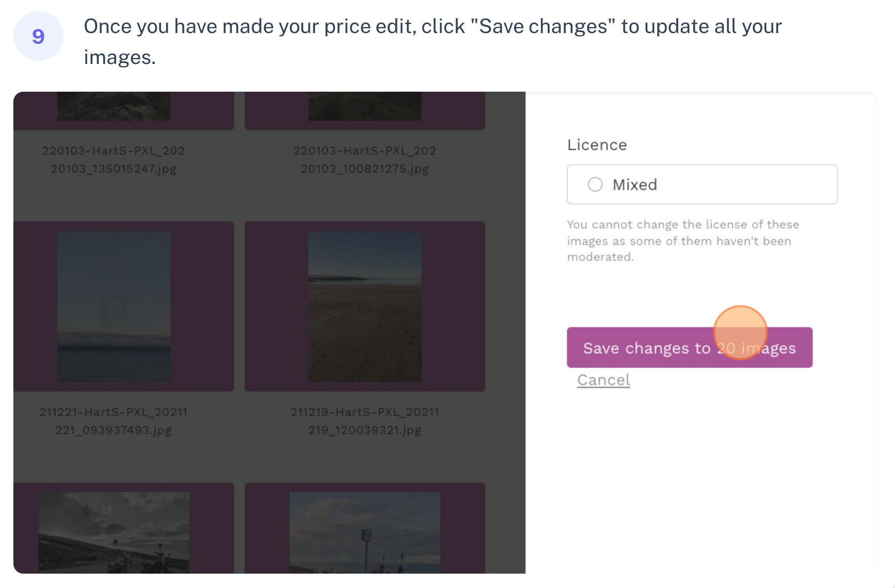Click the filename ending 100821275.jpg
Image resolution: width=895 pixels, height=588 pixels.
click(x=365, y=160)
